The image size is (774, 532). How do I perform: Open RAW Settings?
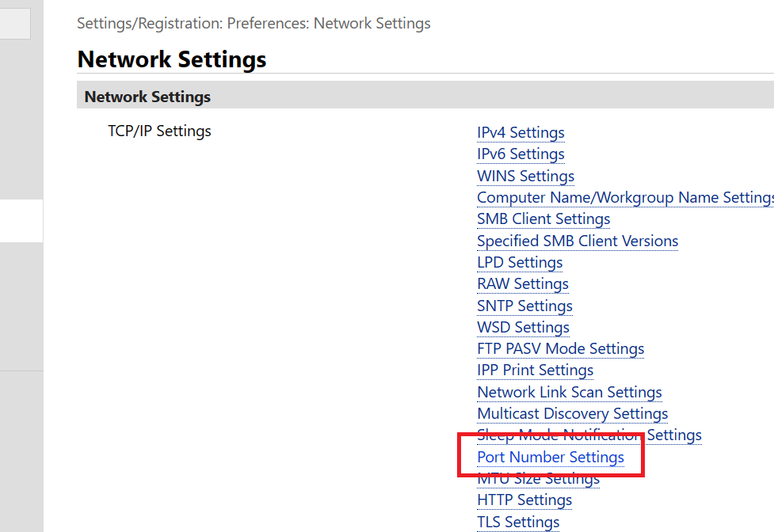pos(523,283)
